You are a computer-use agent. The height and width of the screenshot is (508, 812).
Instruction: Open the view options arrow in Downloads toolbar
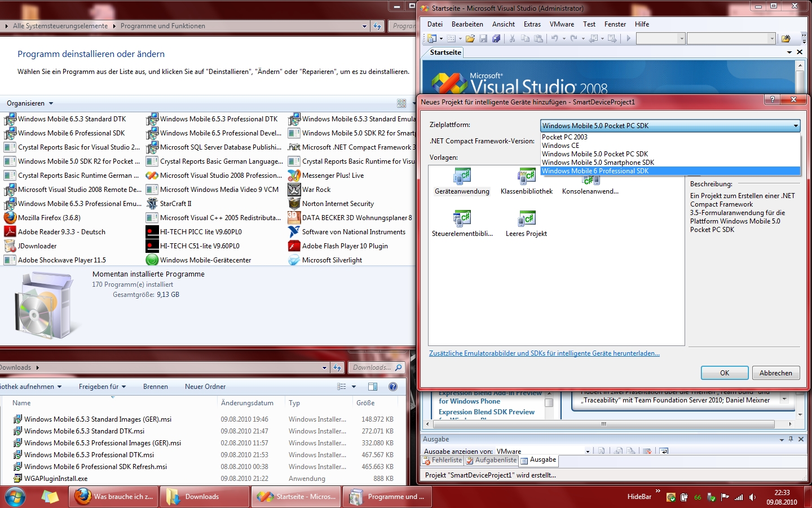[x=354, y=387]
